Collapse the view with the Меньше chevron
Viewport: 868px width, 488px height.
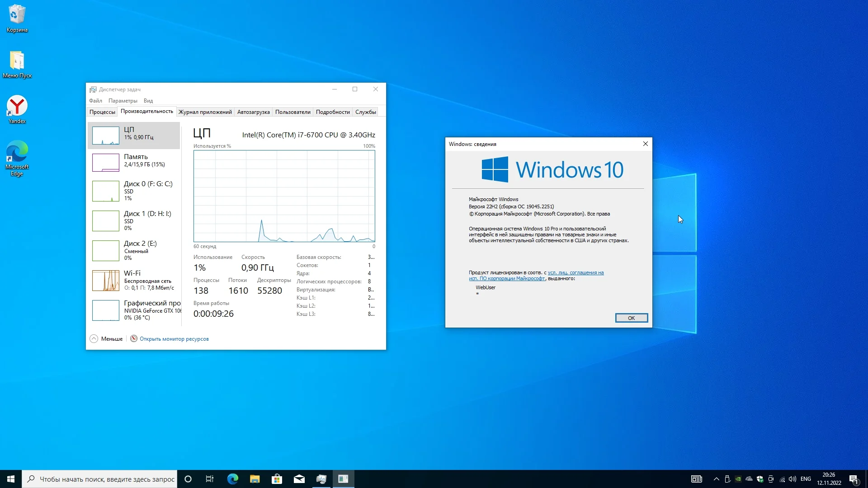94,339
